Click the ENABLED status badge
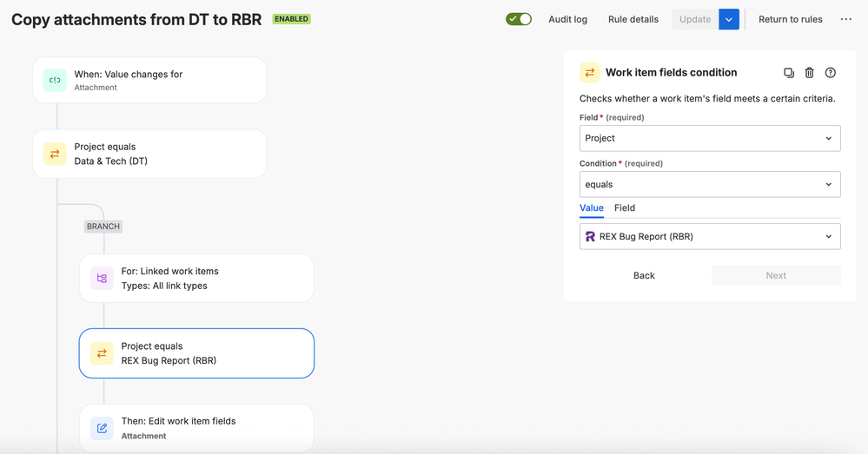The width and height of the screenshot is (868, 454). (292, 19)
